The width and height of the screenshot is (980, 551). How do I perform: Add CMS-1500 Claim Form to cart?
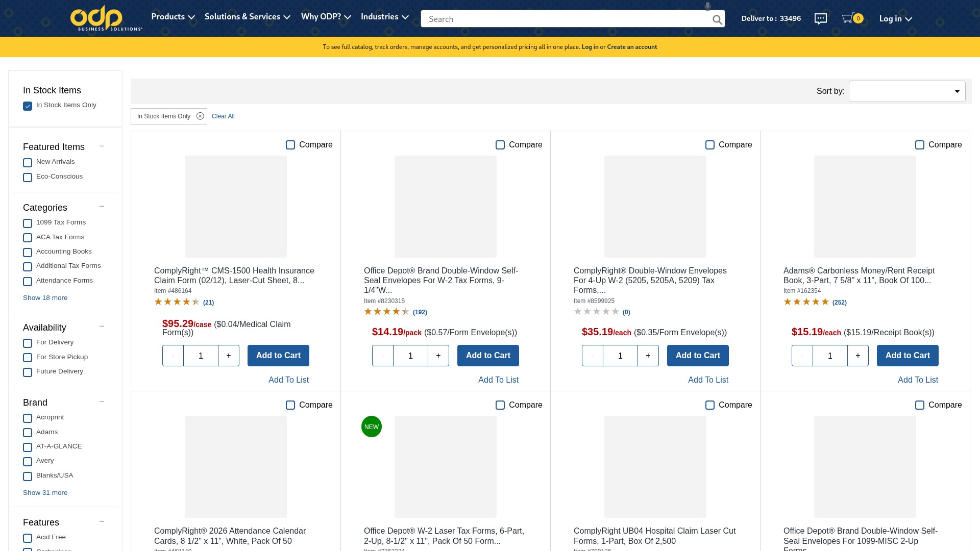[278, 356]
